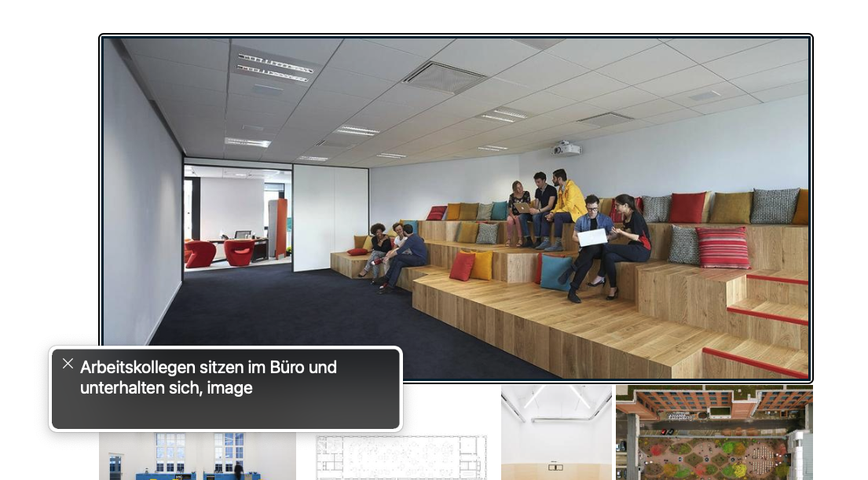Select the floor plan drawing thumbnail
The image size is (868, 480).
[401, 457]
